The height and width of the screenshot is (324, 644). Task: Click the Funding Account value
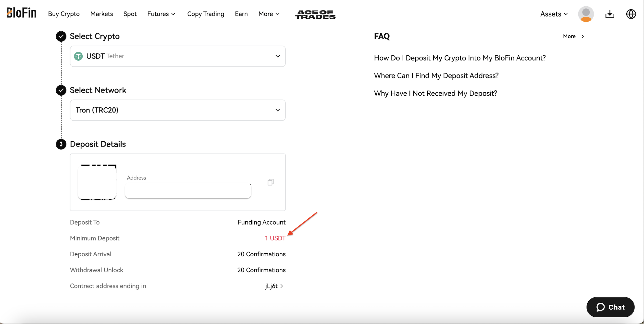261,222
